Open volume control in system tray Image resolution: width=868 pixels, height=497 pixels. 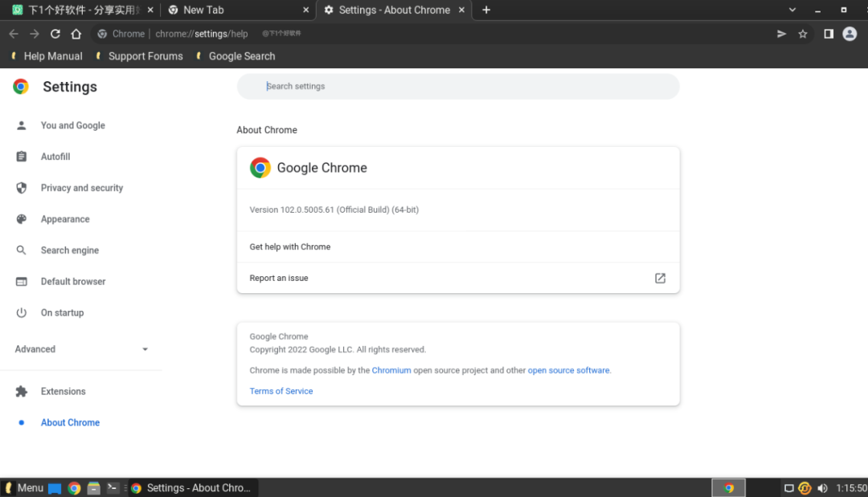coord(822,488)
